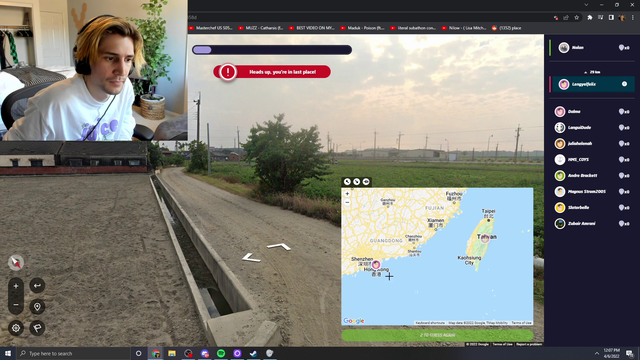Viewport: 640px width, 360px height.
Task: Toggle the sticky map pin icon
Action: (366, 182)
